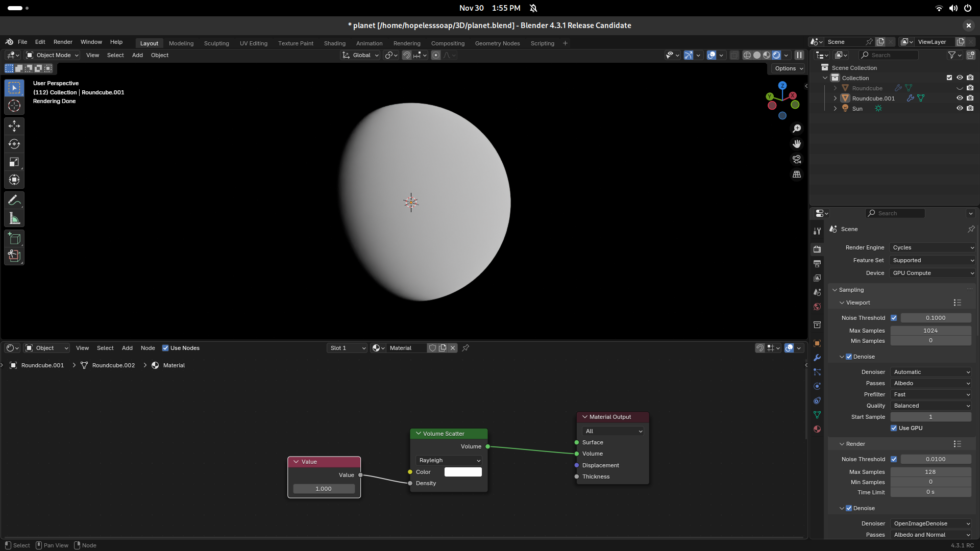This screenshot has width=980, height=551.
Task: Switch to the Shading workspace tab
Action: point(334,43)
